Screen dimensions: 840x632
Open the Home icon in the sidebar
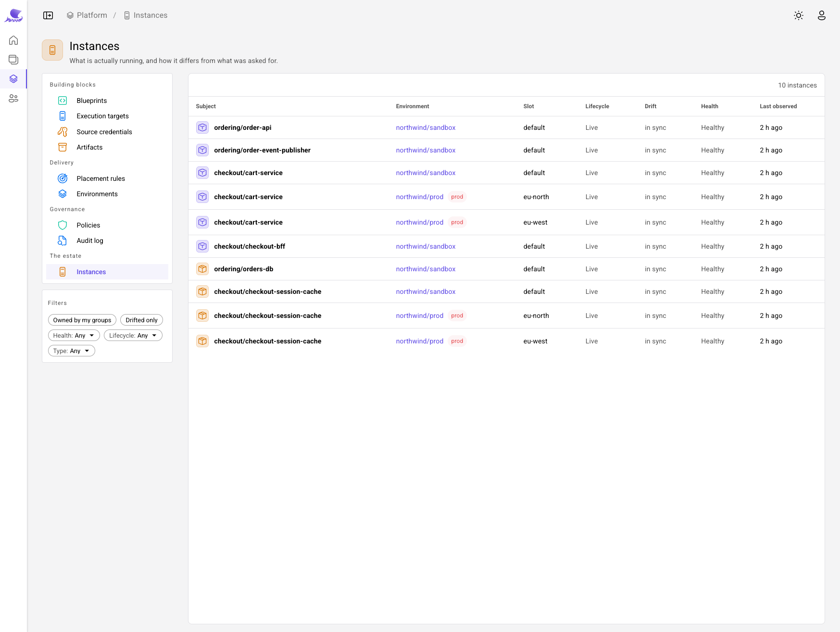coord(13,40)
